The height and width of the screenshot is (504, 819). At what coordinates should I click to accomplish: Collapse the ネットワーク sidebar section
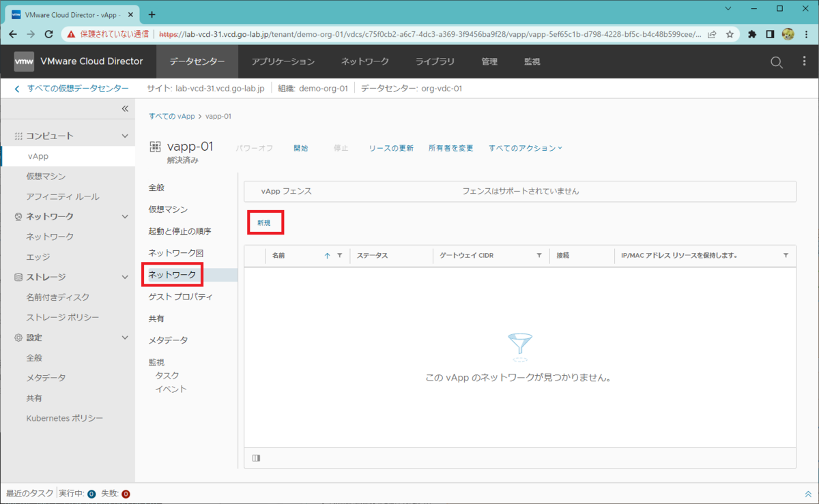tap(125, 216)
